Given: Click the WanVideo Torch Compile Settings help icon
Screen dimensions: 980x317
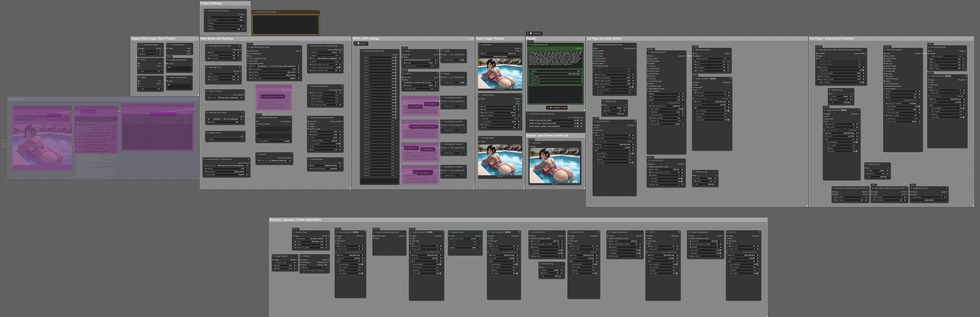Looking at the screenshot, I should click(x=342, y=46).
